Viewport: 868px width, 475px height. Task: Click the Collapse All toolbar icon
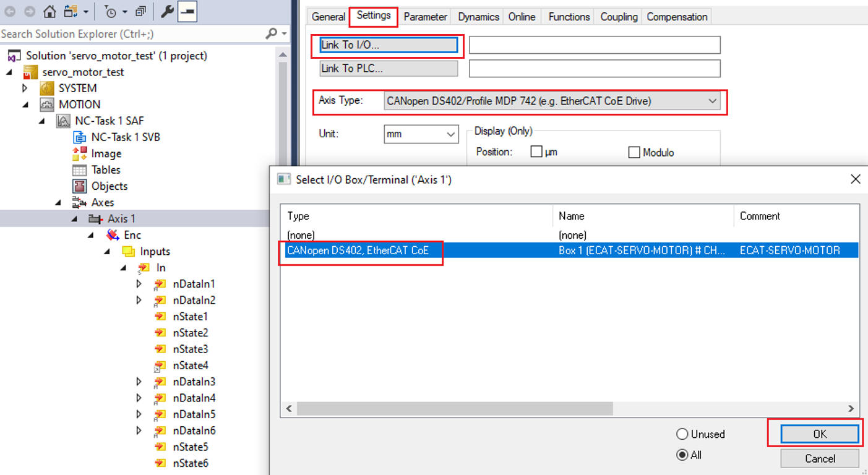tap(140, 12)
